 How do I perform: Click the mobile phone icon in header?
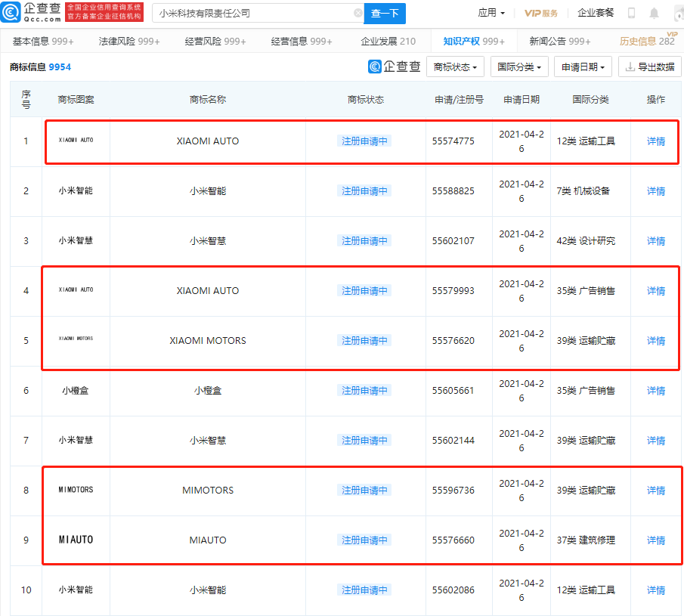631,13
